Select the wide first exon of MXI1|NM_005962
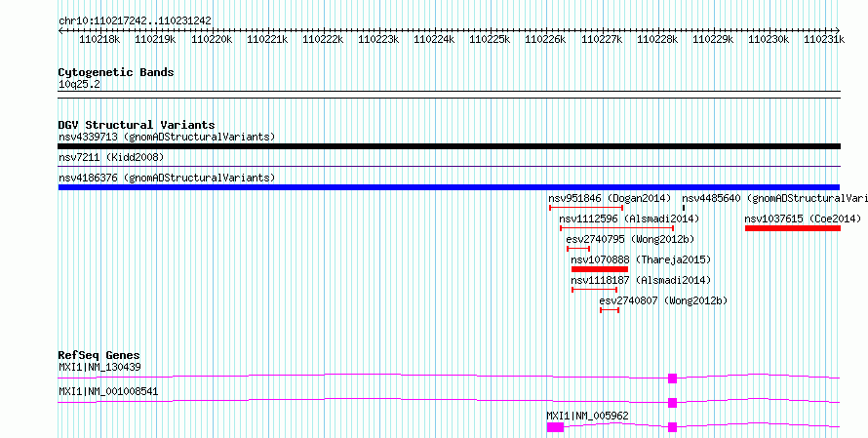868x438 pixels. [x=555, y=427]
